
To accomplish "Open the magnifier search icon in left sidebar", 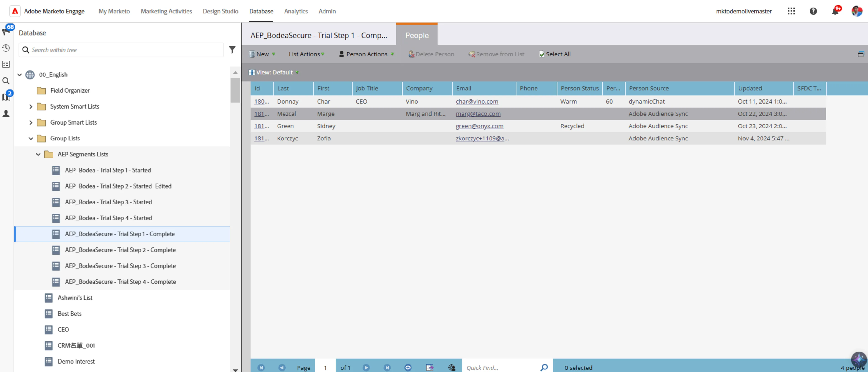I will 6,81.
